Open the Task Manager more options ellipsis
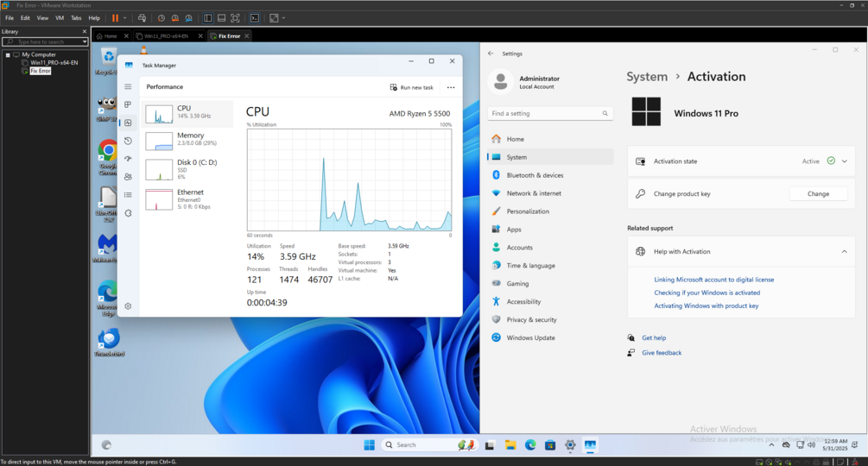This screenshot has height=466, width=868. [451, 87]
